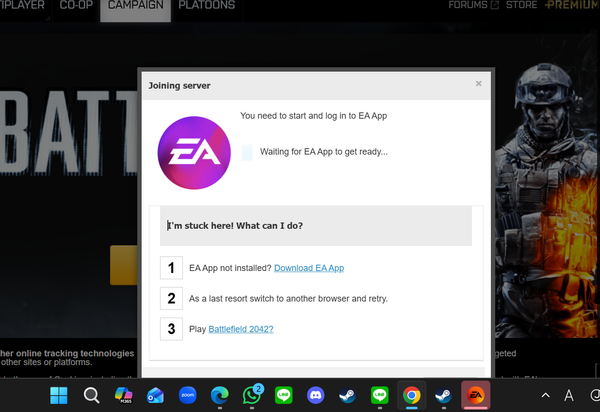The image size is (600, 412).
Task: Switch to Google Chrome in the taskbar
Action: [x=411, y=395]
